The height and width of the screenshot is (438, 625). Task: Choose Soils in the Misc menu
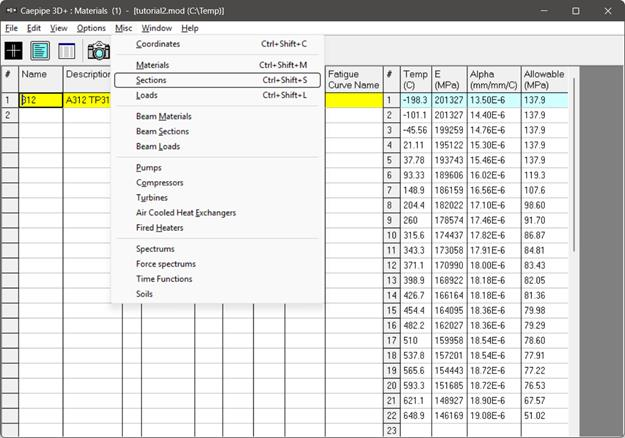pyautogui.click(x=217, y=294)
